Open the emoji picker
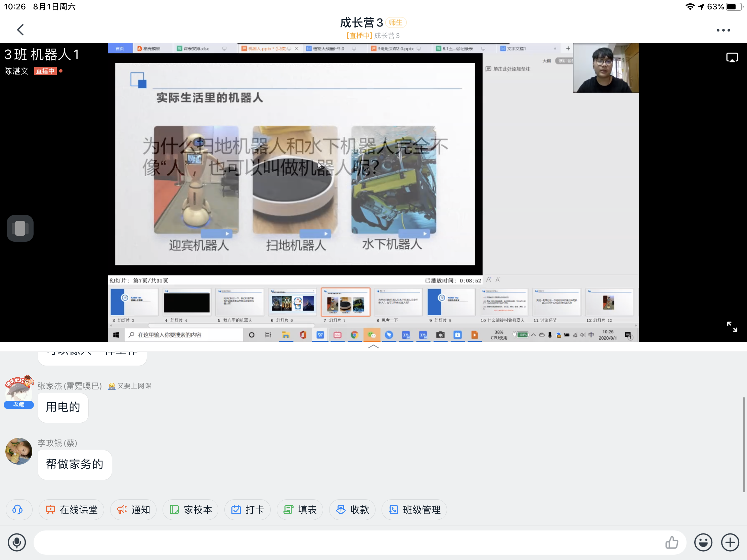Viewport: 747px width, 560px height. pos(703,543)
